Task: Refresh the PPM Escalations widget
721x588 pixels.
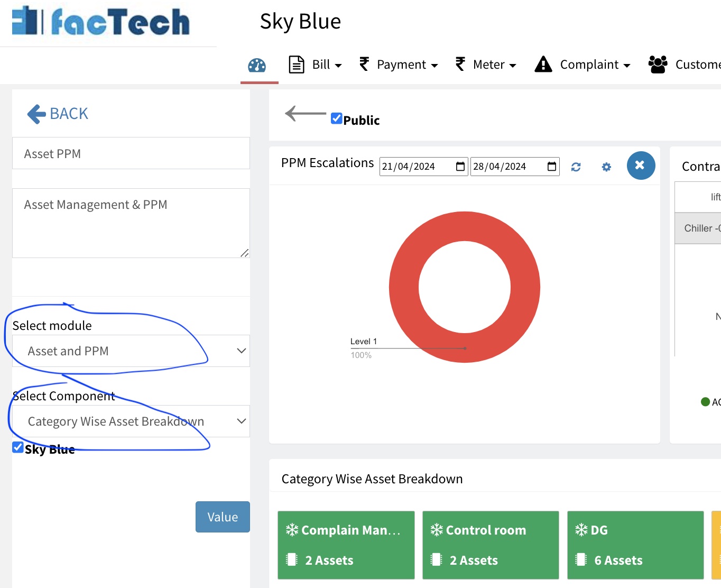Action: click(x=576, y=167)
